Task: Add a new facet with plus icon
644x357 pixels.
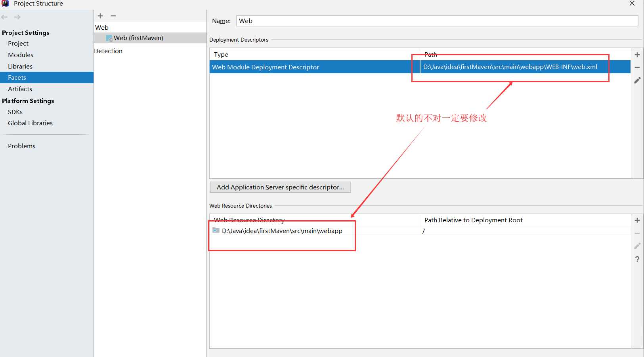Action: pos(100,16)
